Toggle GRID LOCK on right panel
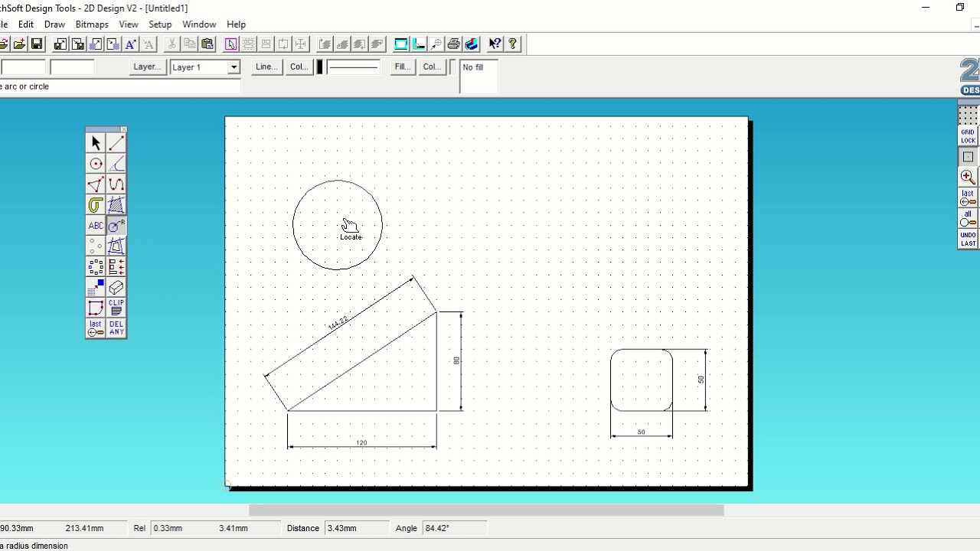The image size is (980, 551). point(968,136)
